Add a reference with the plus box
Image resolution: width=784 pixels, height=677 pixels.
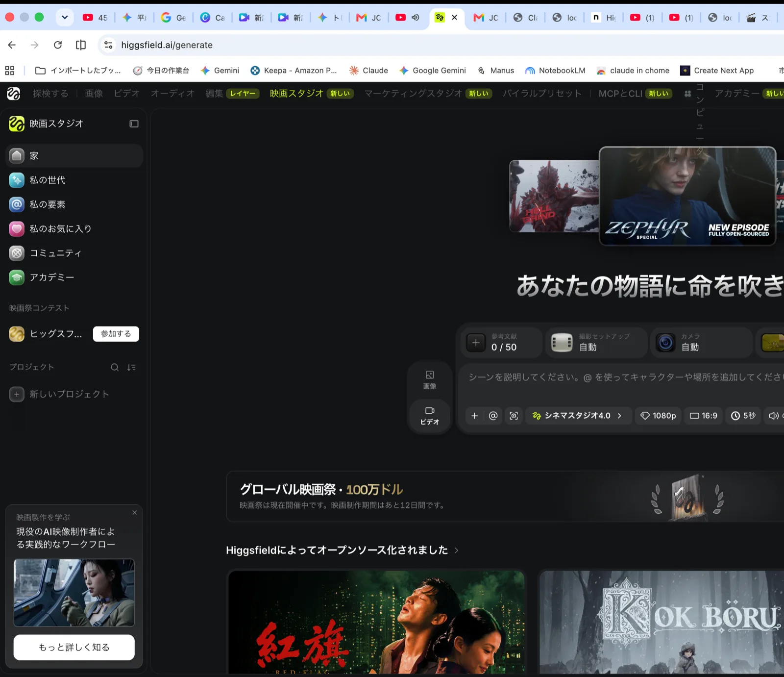476,343
